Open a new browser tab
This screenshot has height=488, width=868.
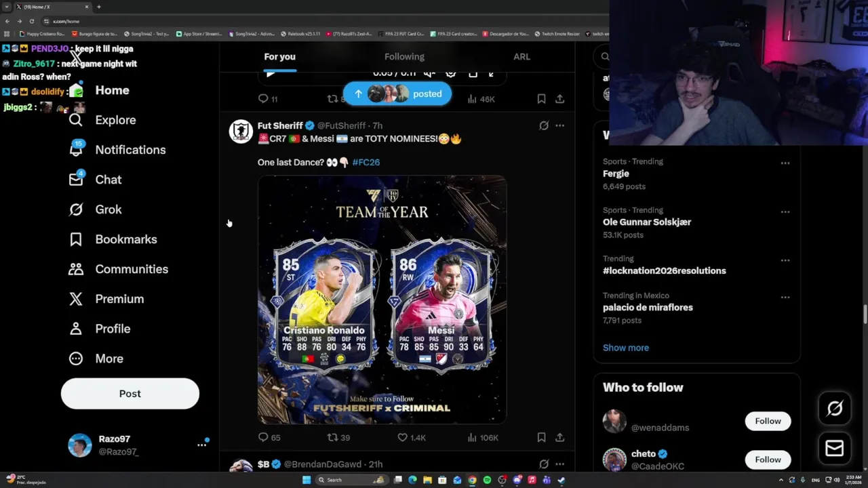[98, 7]
